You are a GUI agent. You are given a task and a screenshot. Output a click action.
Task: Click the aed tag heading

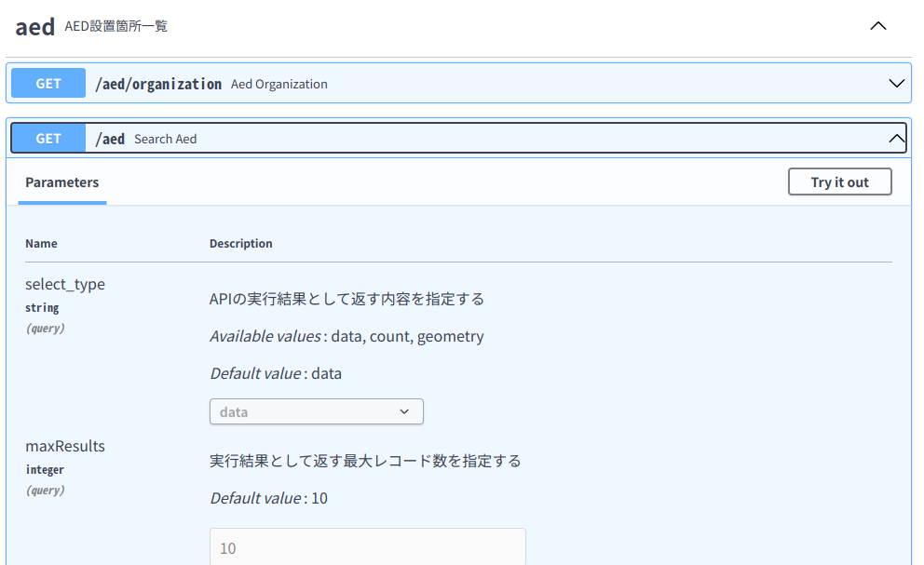coord(35,26)
